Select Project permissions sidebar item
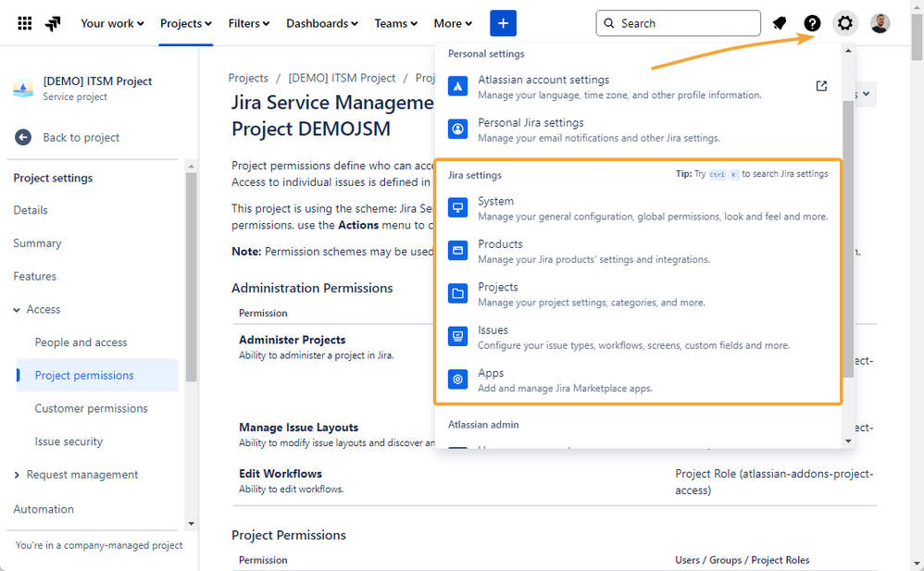The width and height of the screenshot is (924, 571). 96,376
